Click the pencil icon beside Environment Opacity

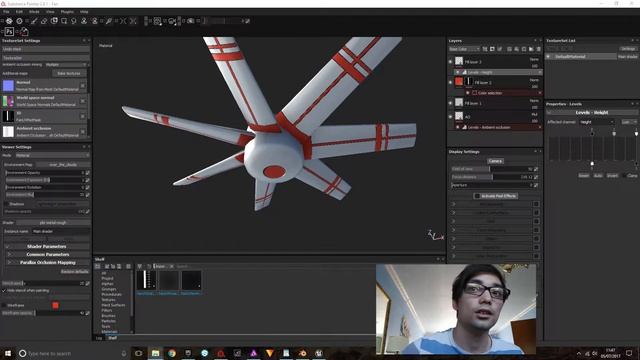(x=87, y=173)
